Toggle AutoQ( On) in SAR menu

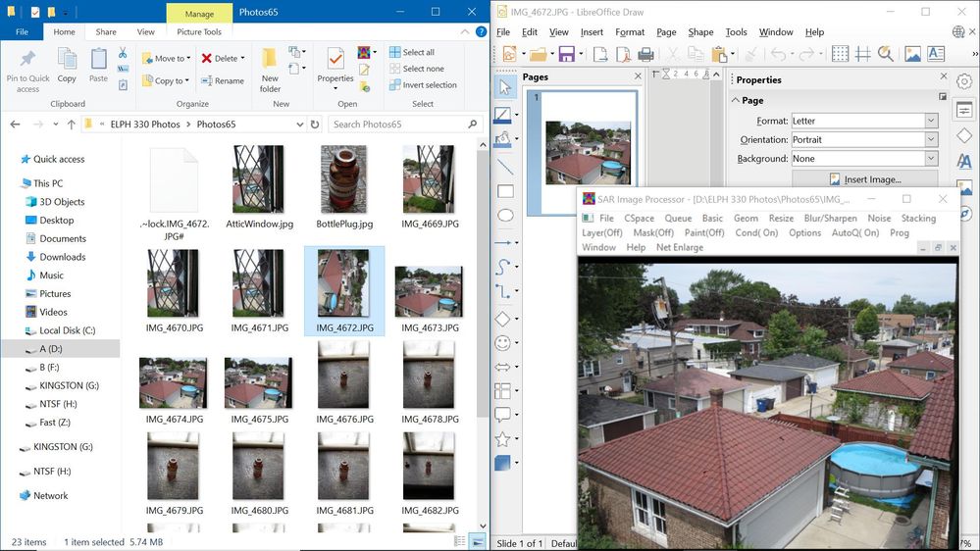855,233
